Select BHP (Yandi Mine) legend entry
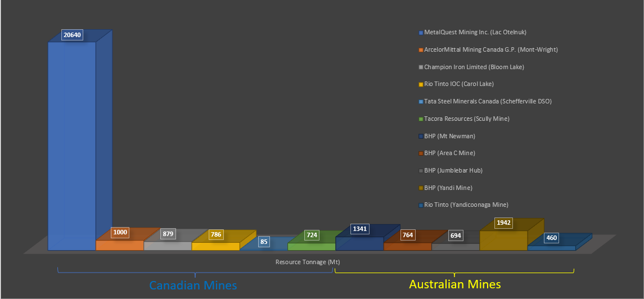This screenshot has height=299, width=644. [445, 188]
